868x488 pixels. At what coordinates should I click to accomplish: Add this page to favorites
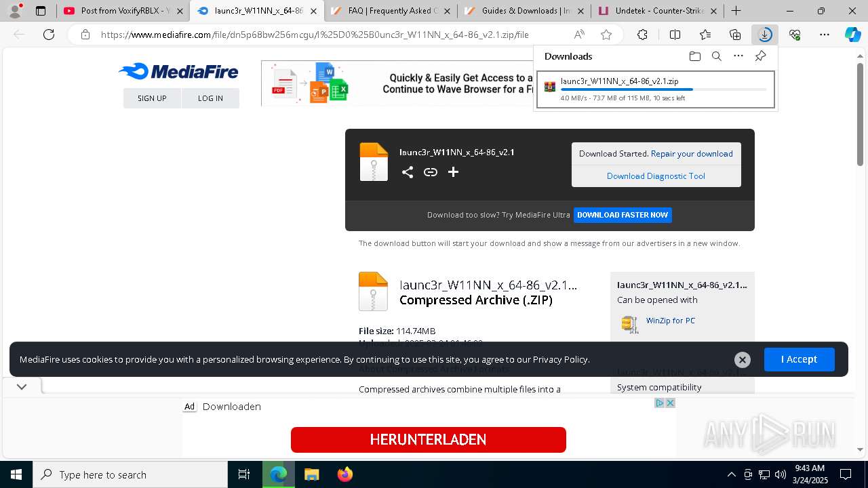pyautogui.click(x=606, y=35)
